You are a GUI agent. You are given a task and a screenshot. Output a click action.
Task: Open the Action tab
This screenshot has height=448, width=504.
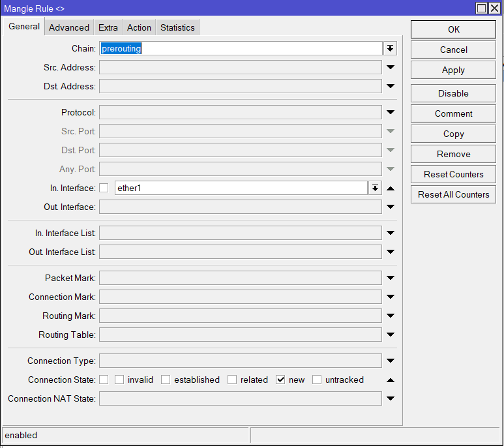coord(139,27)
